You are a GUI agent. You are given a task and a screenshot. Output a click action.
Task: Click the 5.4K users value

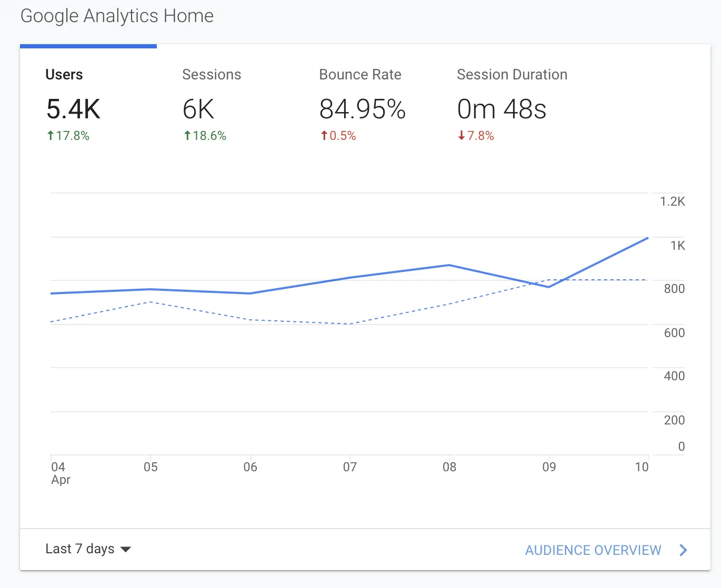pos(73,109)
